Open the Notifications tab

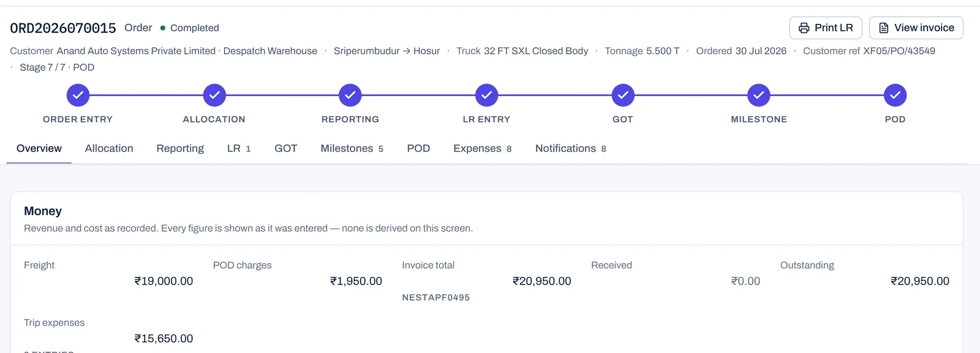[571, 149]
